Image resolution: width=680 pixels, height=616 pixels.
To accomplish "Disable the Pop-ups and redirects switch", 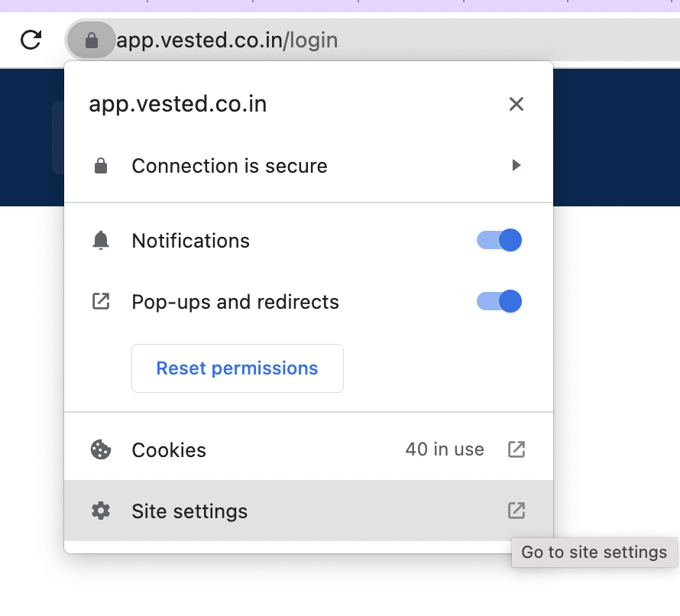I will 499,301.
